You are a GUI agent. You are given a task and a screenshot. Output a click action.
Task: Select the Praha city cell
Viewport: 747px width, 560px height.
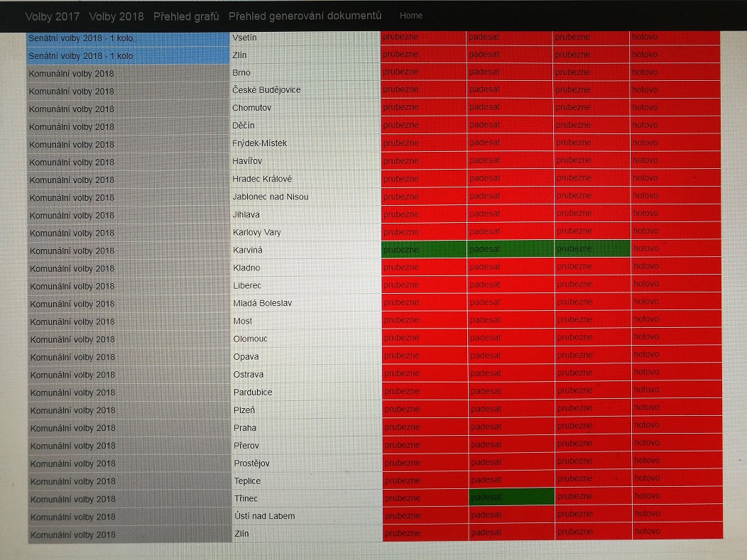point(306,428)
